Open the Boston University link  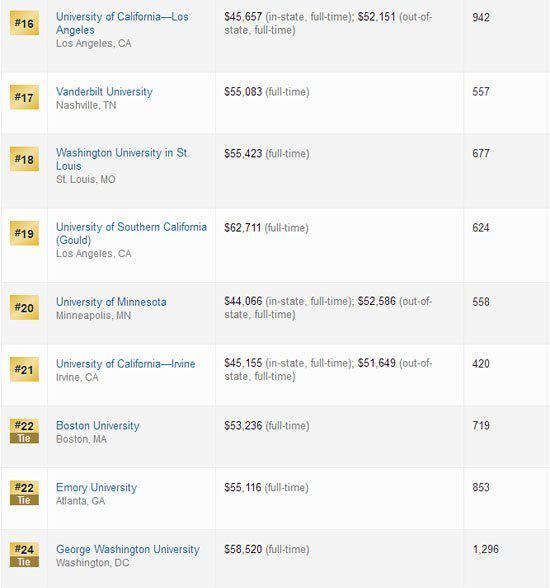click(97, 426)
